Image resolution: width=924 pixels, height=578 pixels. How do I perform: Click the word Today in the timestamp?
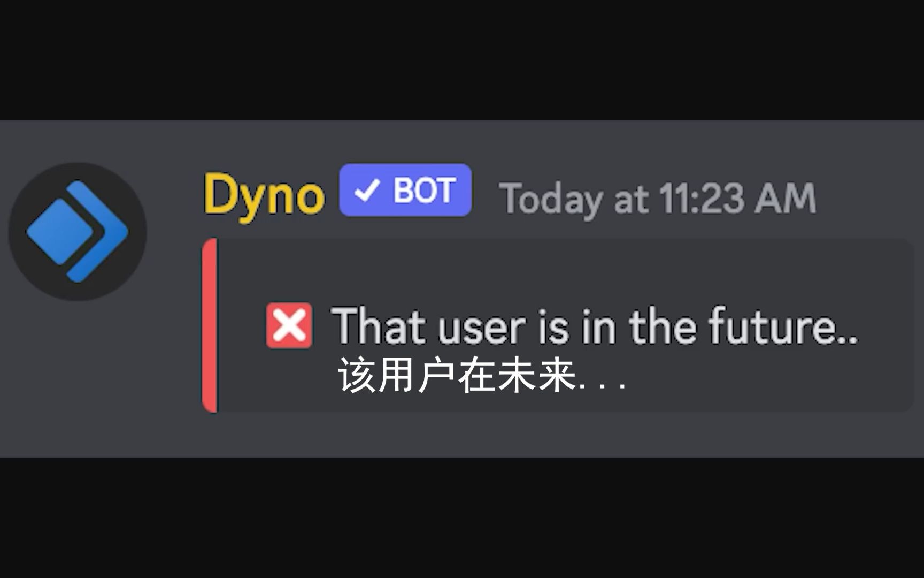click(x=551, y=200)
